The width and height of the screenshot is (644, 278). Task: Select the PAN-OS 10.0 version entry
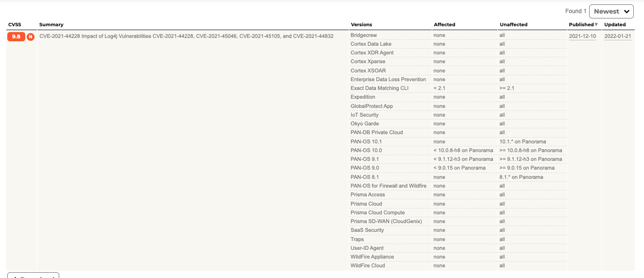click(x=366, y=150)
